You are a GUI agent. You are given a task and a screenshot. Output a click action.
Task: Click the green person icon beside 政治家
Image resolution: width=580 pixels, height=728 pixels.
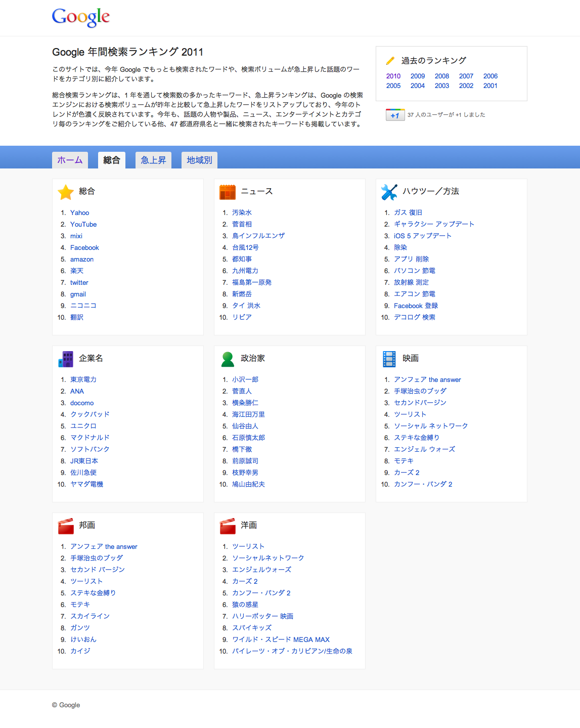click(x=228, y=359)
